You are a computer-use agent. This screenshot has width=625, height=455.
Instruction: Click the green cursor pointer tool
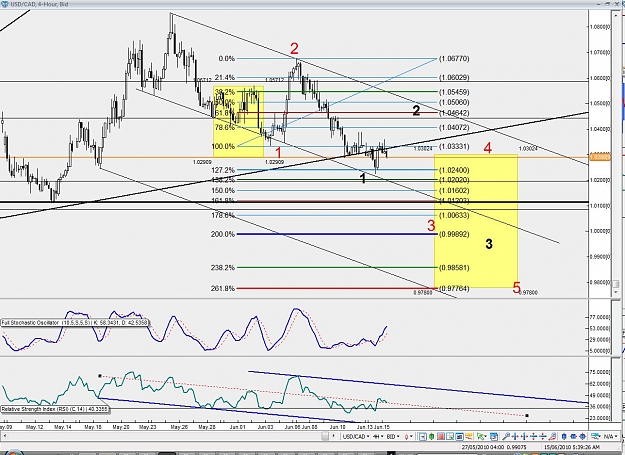(x=482, y=437)
